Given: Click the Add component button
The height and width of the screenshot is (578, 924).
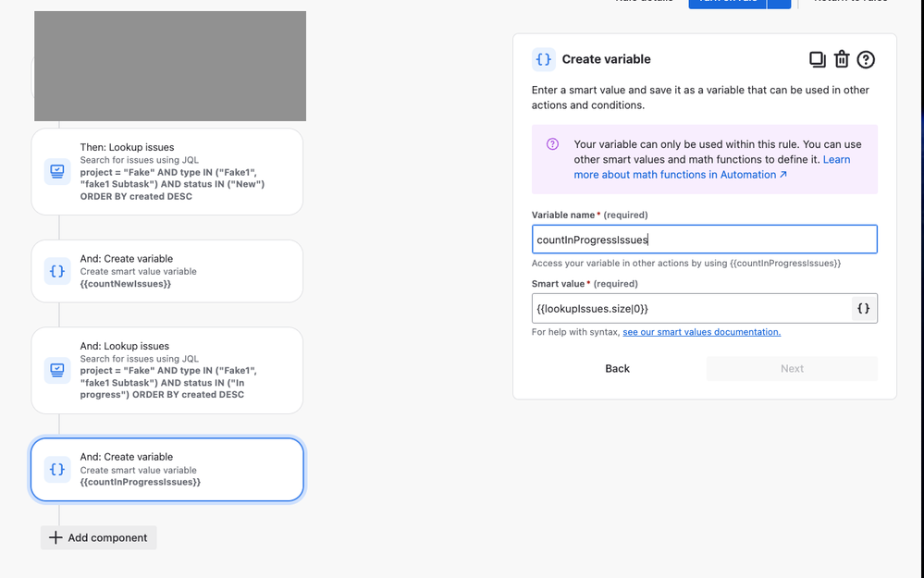Looking at the screenshot, I should pos(98,537).
